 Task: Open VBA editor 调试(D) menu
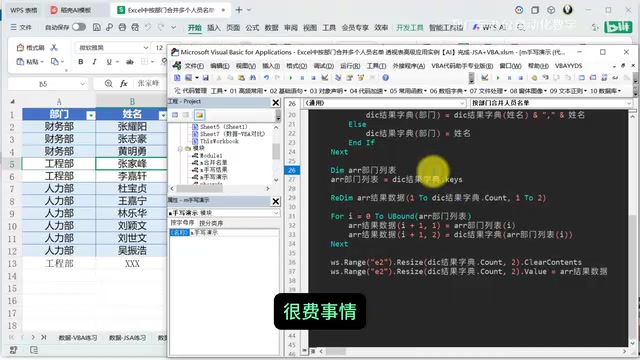(324, 66)
